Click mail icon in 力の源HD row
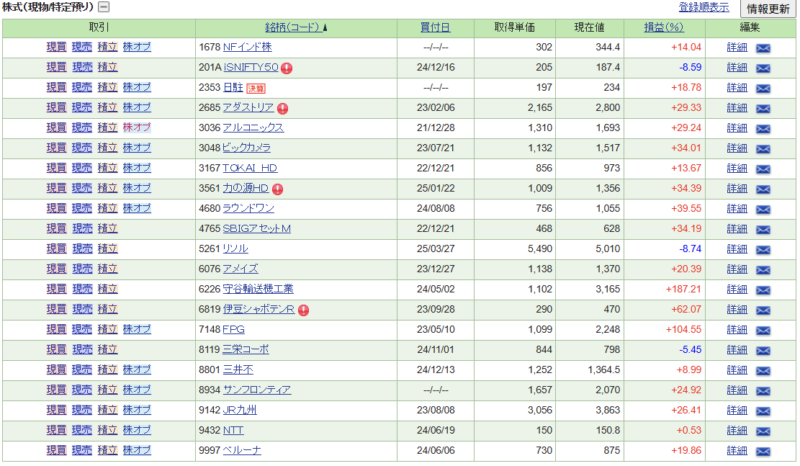This screenshot has height=466, width=800. 763,189
